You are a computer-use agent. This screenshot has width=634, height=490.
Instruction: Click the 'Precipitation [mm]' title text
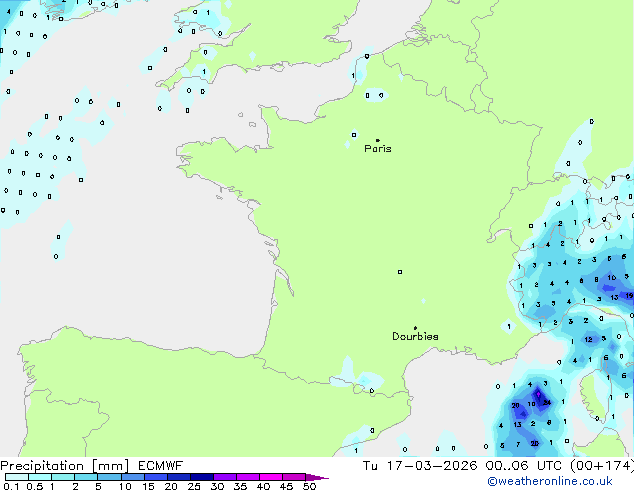65,466
